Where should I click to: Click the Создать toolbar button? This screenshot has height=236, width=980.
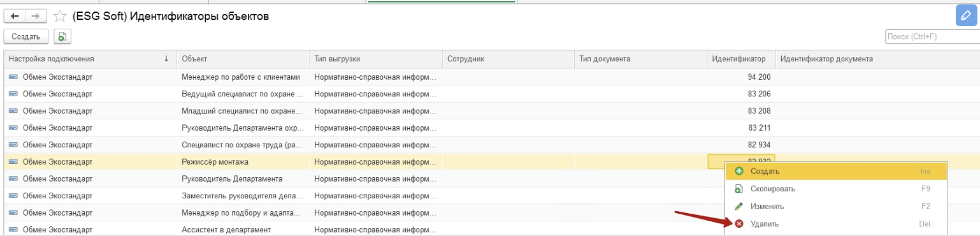pos(26,37)
